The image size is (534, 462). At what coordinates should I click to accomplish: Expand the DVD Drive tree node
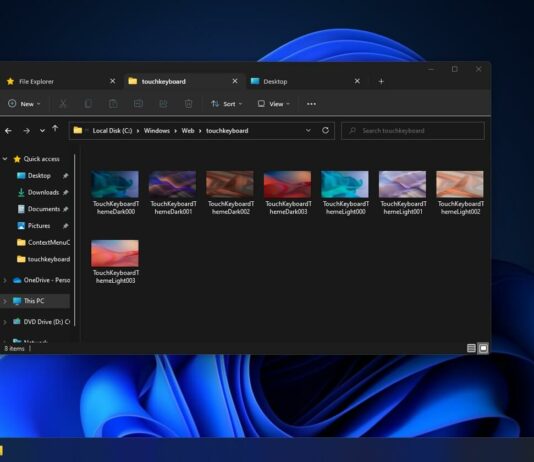click(5, 322)
